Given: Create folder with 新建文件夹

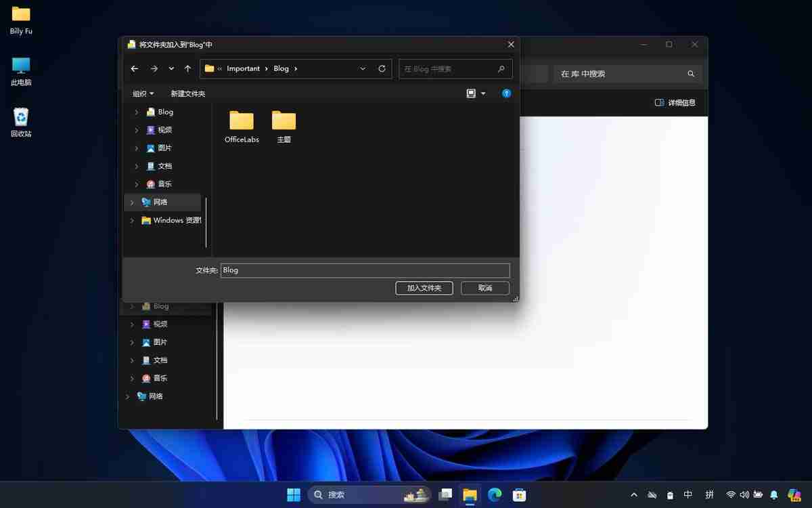Looking at the screenshot, I should [x=188, y=93].
